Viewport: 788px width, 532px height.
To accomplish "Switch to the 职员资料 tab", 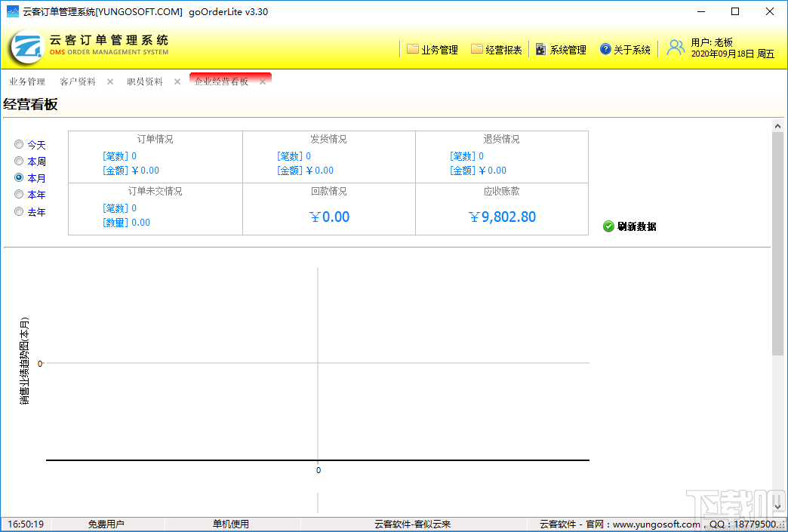I will [144, 81].
